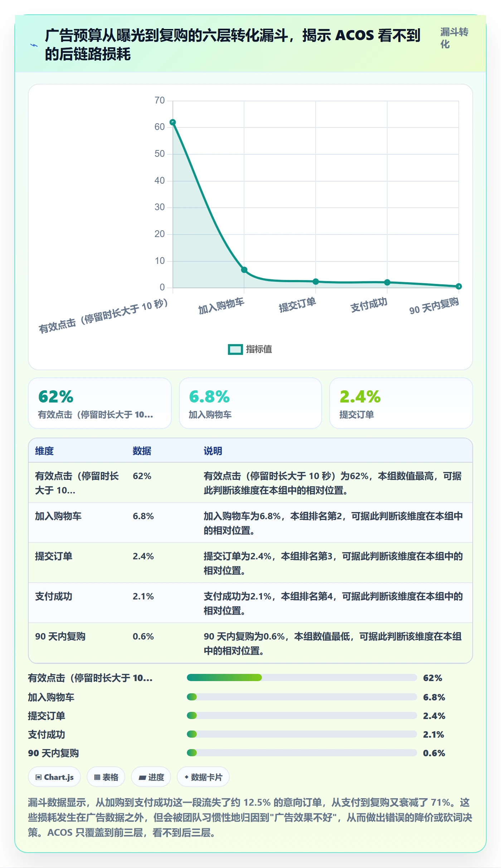Click the chart point for 加入购物车
The image size is (501, 868).
tap(244, 270)
